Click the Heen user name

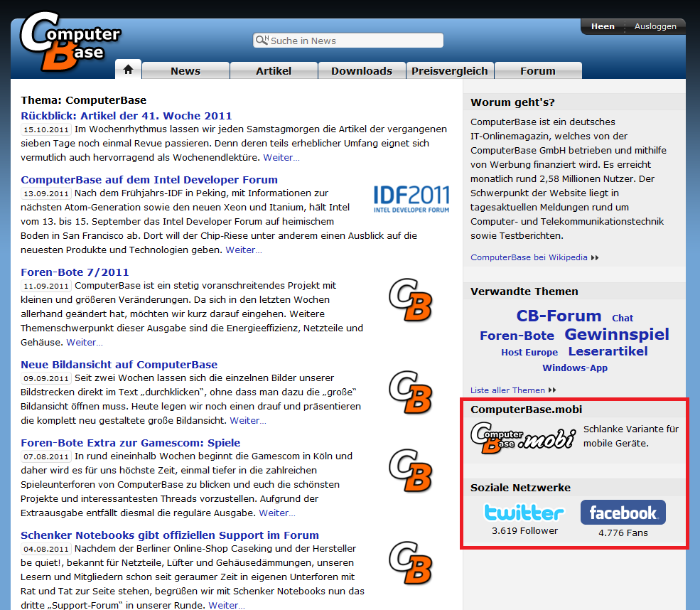603,26
